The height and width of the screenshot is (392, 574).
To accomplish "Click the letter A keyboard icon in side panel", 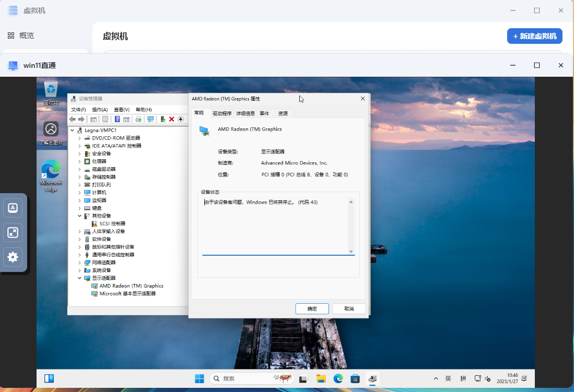I will click(x=13, y=208).
